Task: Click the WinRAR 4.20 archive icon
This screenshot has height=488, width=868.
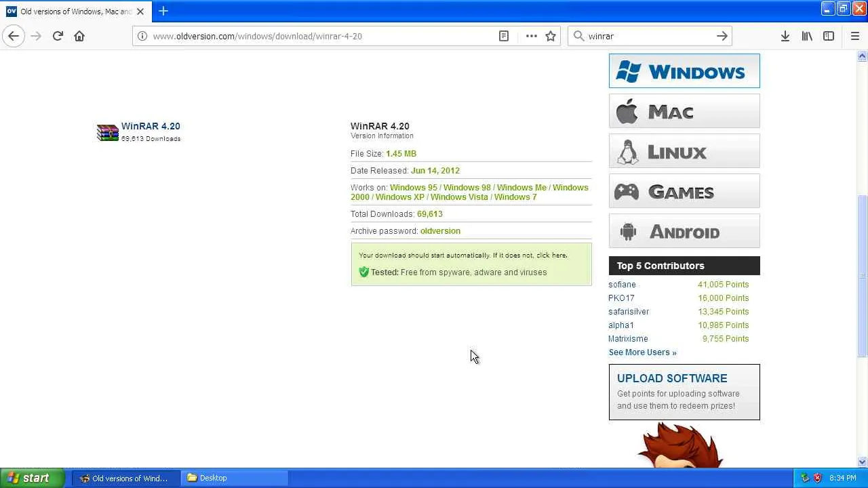Action: pyautogui.click(x=107, y=132)
